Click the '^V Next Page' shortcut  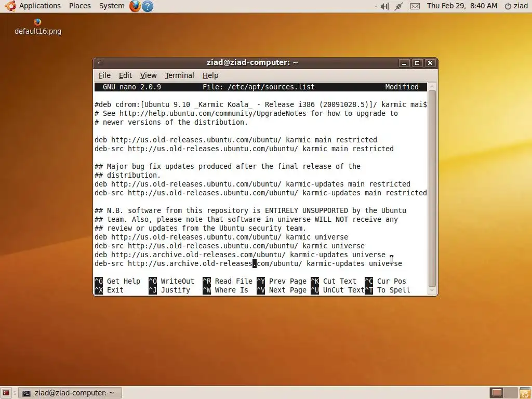282,290
